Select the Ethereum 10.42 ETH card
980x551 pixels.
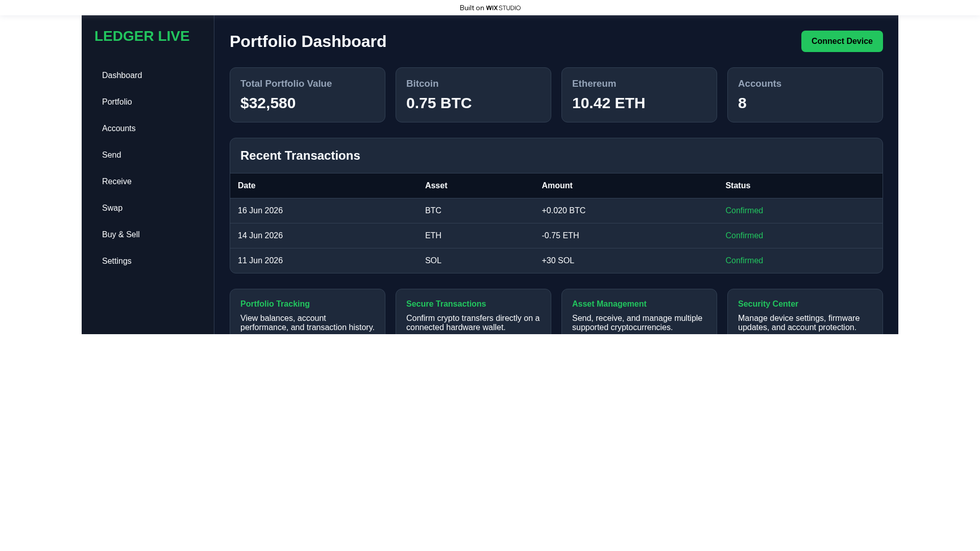pos(639,95)
